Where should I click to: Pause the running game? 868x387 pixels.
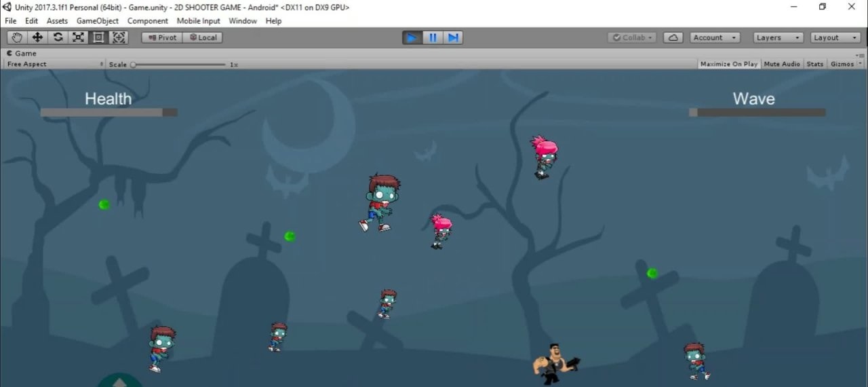pyautogui.click(x=433, y=37)
